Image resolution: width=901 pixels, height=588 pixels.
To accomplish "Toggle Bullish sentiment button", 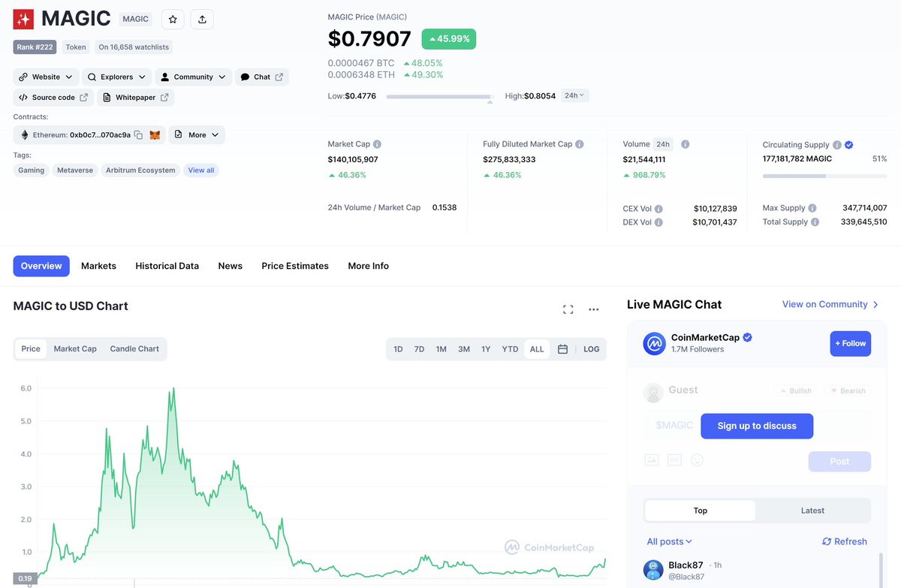I will 796,390.
